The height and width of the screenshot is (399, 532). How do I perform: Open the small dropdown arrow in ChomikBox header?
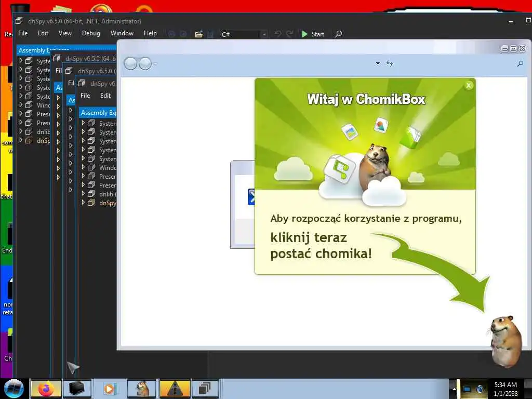click(378, 63)
